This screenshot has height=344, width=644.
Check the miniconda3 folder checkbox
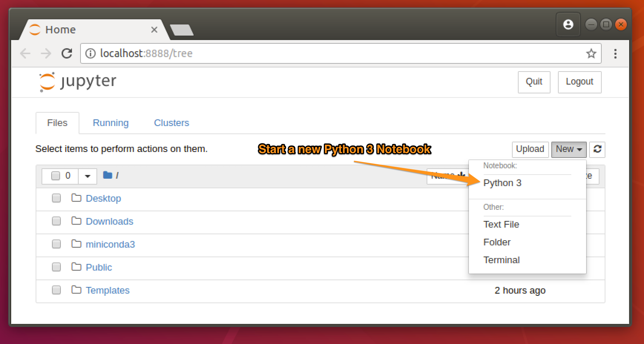pyautogui.click(x=56, y=244)
